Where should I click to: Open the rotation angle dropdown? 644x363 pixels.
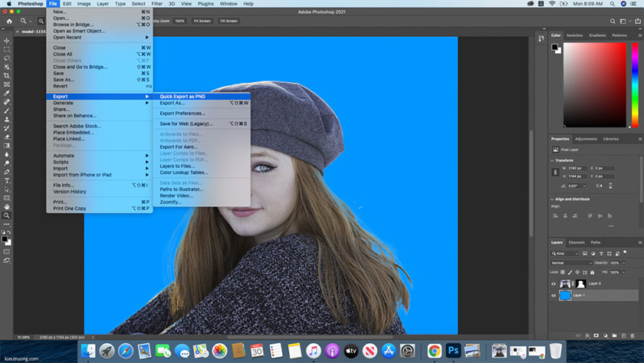(585, 186)
